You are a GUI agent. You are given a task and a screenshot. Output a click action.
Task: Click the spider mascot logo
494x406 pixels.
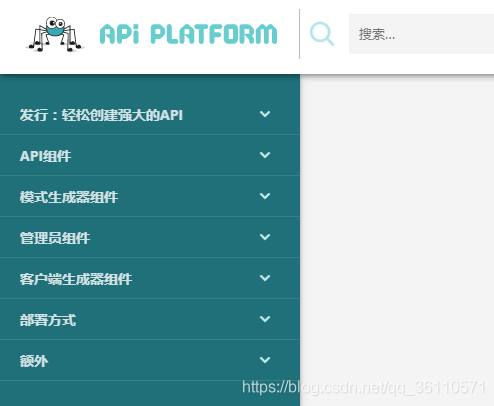coord(55,34)
